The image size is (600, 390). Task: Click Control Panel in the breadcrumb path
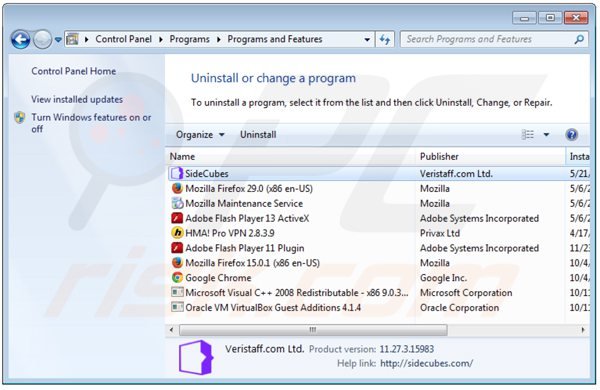point(124,39)
